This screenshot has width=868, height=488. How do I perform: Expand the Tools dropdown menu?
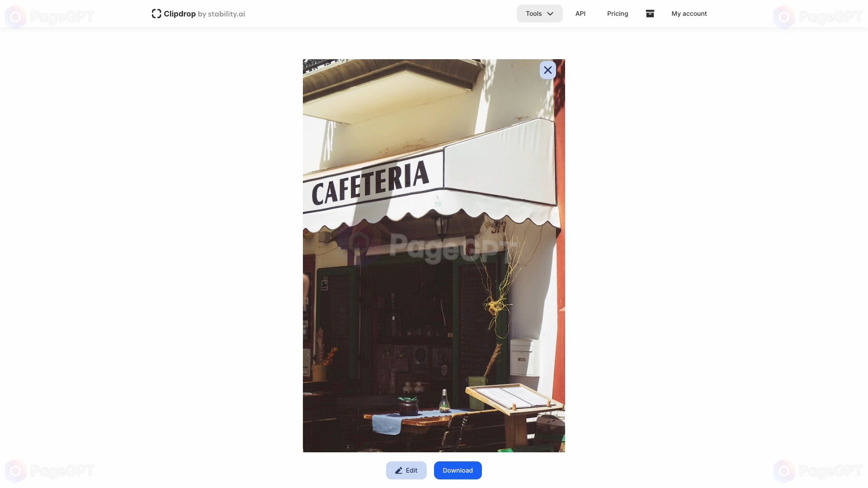pos(539,13)
